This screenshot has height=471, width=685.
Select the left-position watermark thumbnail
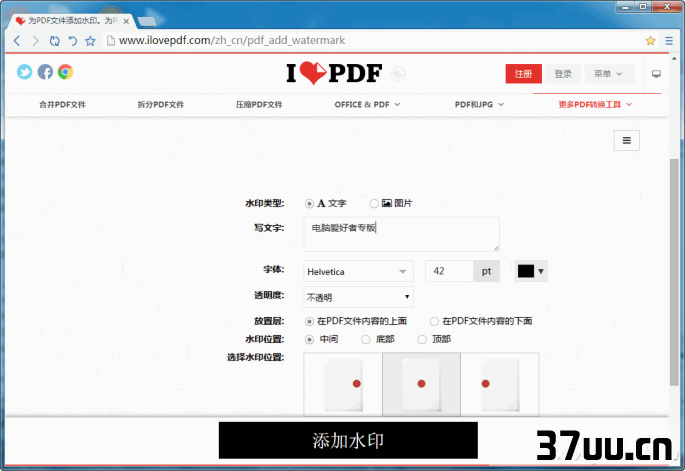point(343,384)
